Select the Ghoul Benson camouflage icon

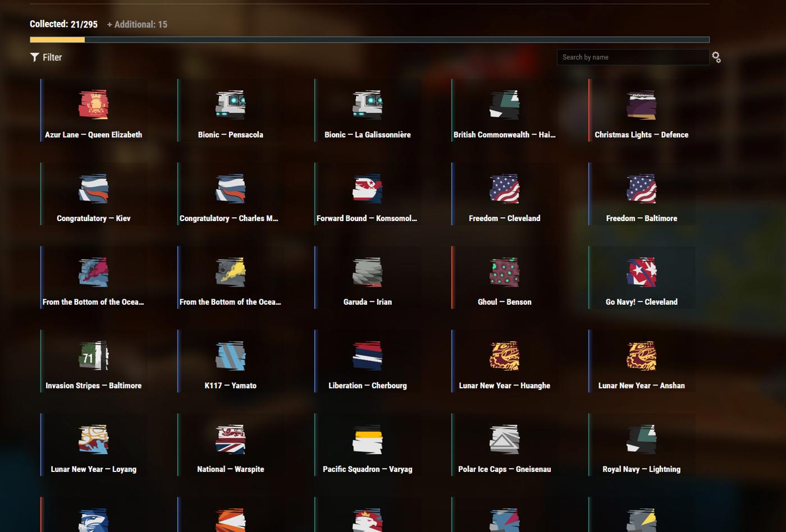click(504, 272)
